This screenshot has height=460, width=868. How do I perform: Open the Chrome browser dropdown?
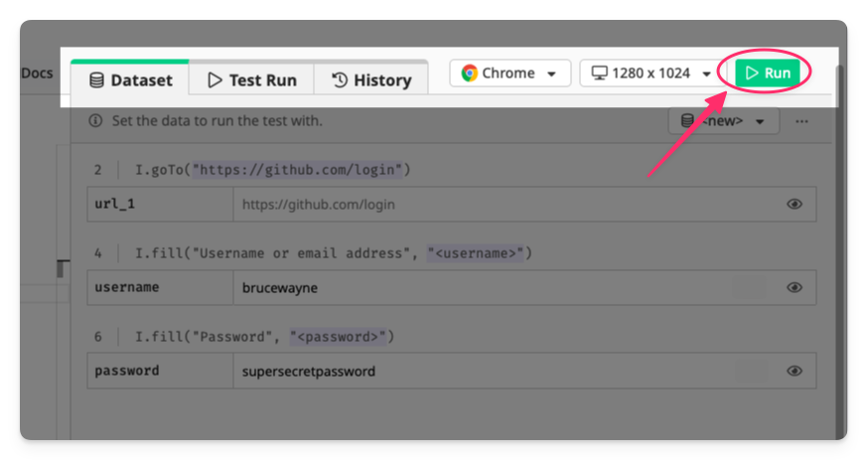point(509,74)
